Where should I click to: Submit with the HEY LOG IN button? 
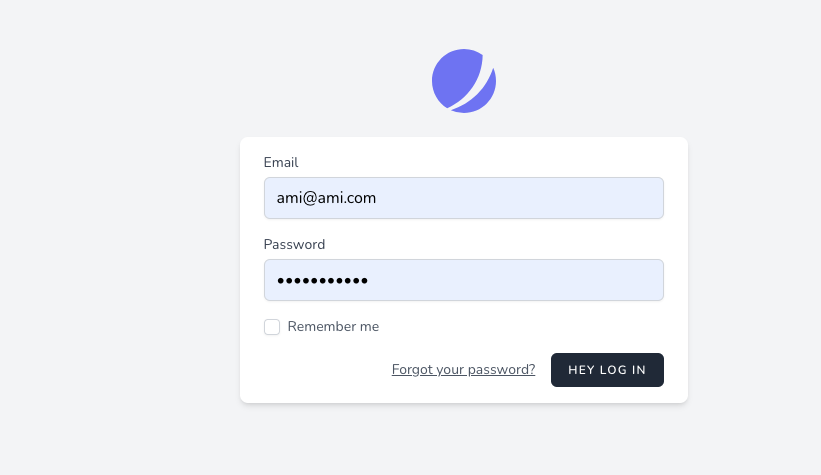tap(607, 370)
